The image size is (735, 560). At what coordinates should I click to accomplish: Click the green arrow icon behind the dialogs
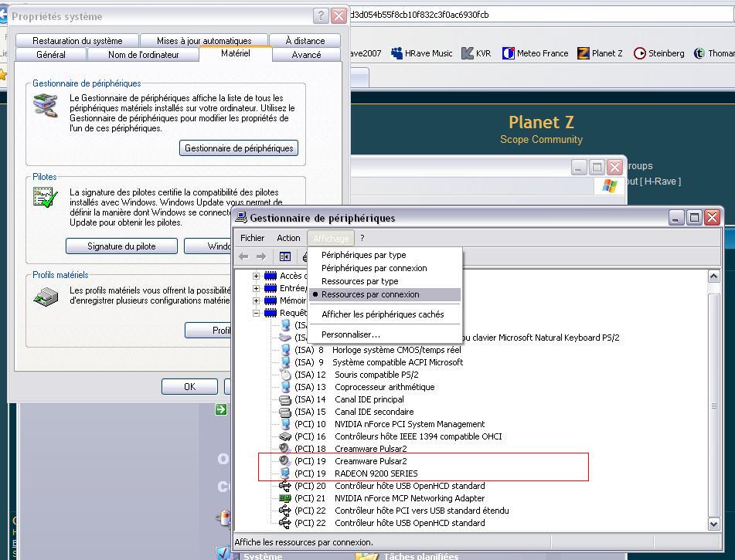point(221,409)
